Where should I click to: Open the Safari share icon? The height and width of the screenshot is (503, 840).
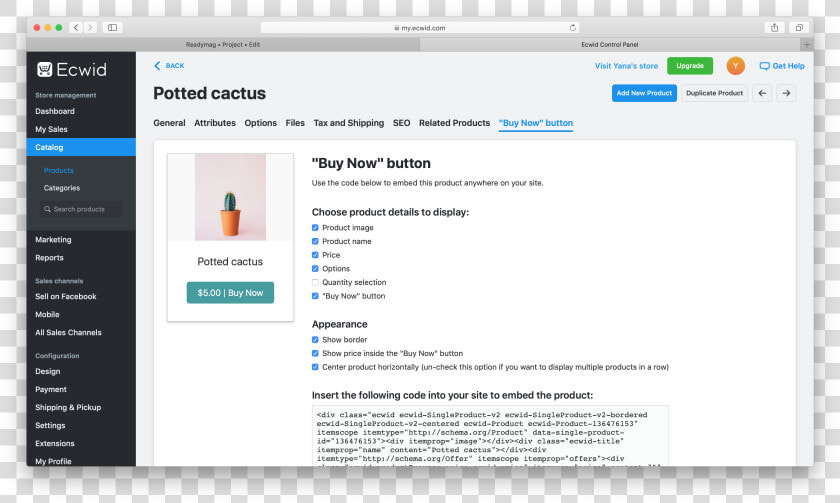point(774,27)
